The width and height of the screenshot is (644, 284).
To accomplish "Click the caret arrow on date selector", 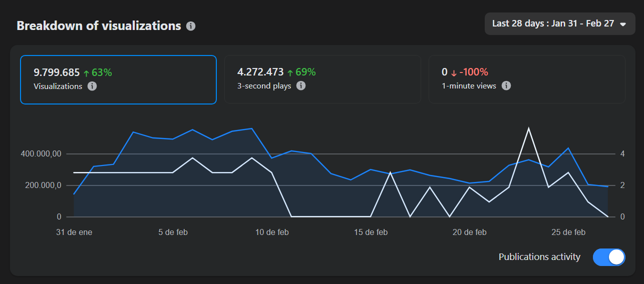I will 623,24.
